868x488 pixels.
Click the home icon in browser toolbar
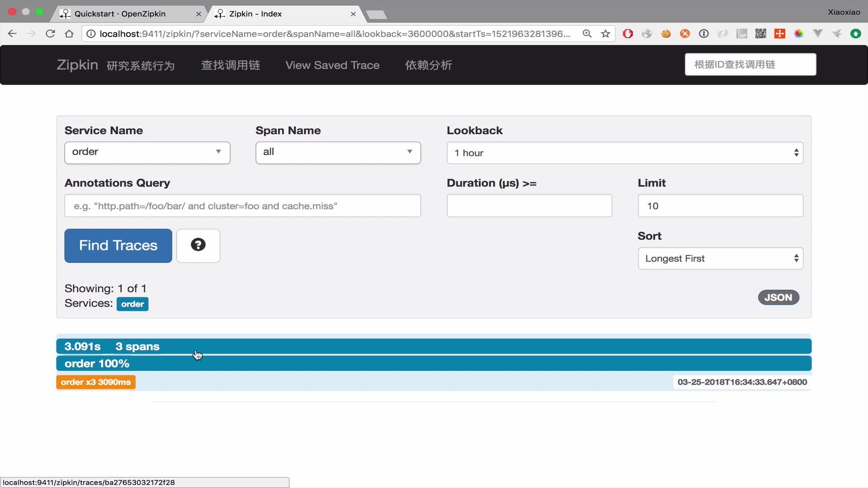click(x=69, y=34)
